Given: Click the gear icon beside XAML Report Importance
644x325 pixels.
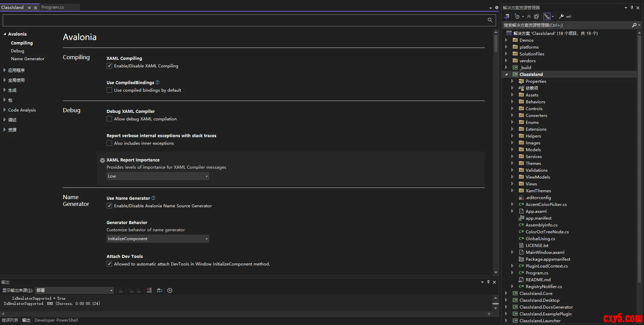Looking at the screenshot, I should click(x=102, y=160).
